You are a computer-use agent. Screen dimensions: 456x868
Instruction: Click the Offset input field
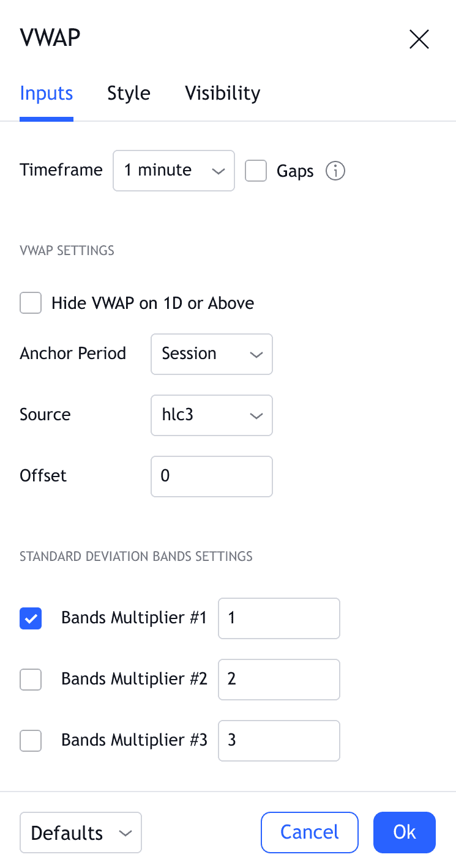point(211,477)
